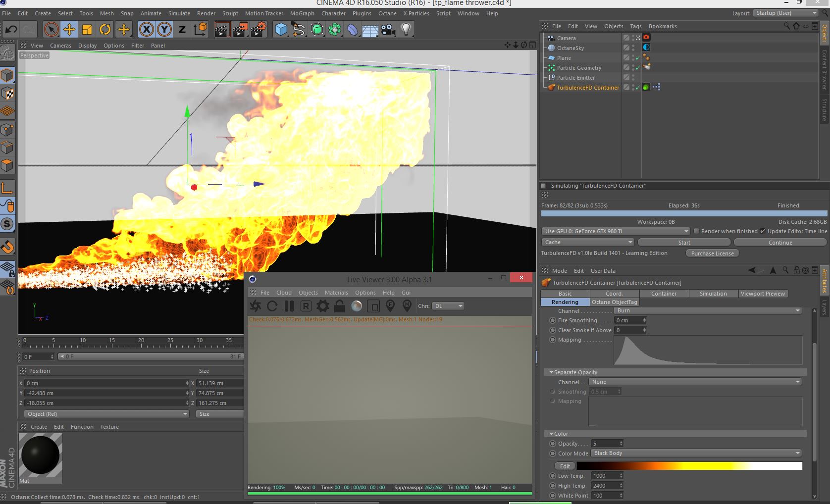
Task: Collapse the Separate Opacity section
Action: (x=551, y=372)
